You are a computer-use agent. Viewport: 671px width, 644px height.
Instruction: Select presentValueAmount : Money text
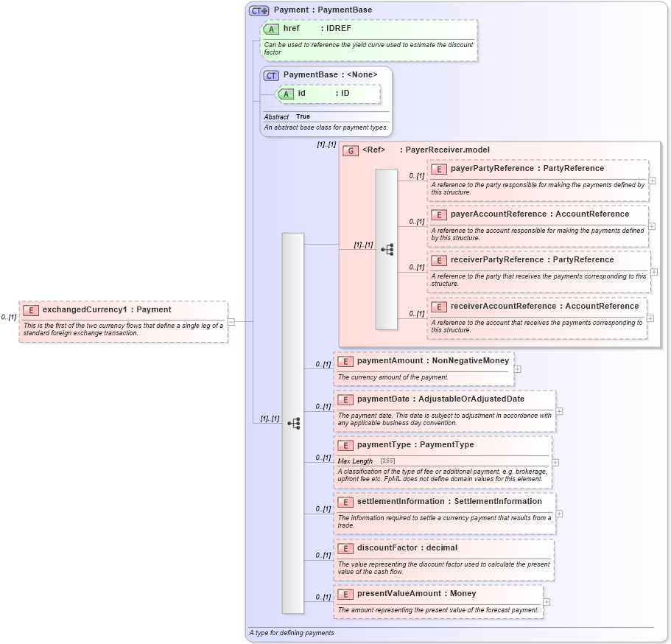416,593
